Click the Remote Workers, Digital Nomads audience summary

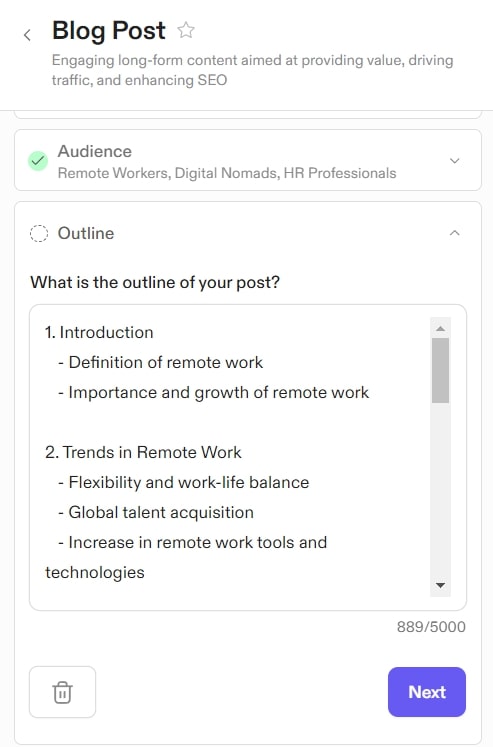pyautogui.click(x=227, y=173)
